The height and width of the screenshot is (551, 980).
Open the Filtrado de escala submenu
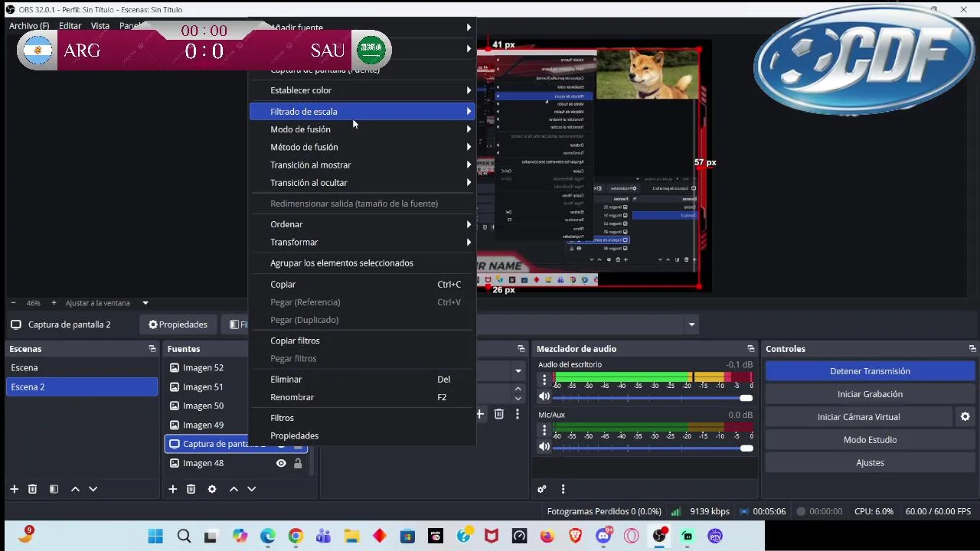coord(362,112)
